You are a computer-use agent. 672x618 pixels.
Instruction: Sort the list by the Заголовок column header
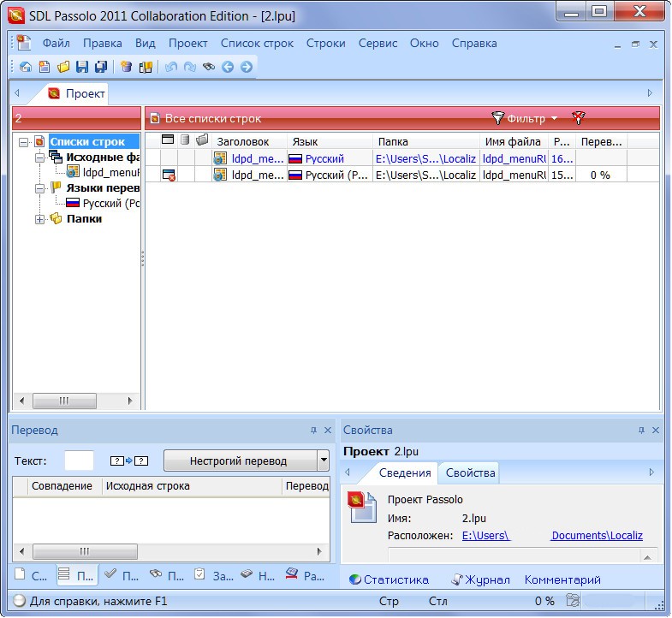tap(249, 141)
